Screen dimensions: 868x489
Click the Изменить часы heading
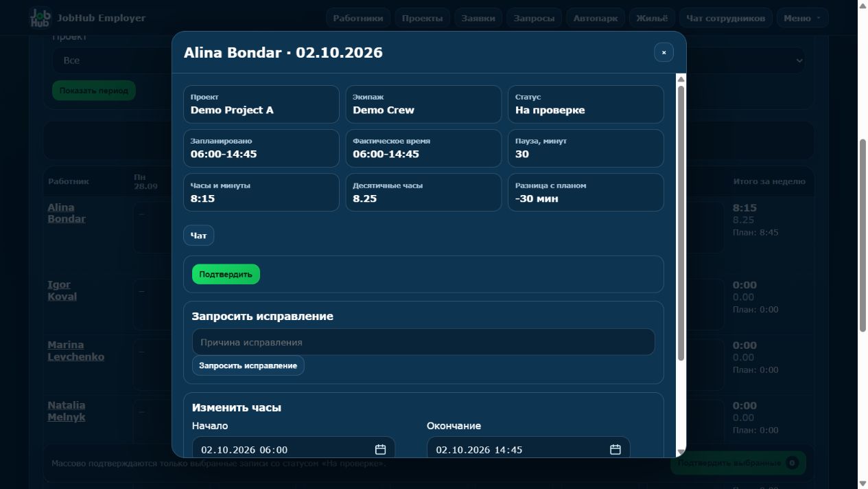[x=237, y=407]
